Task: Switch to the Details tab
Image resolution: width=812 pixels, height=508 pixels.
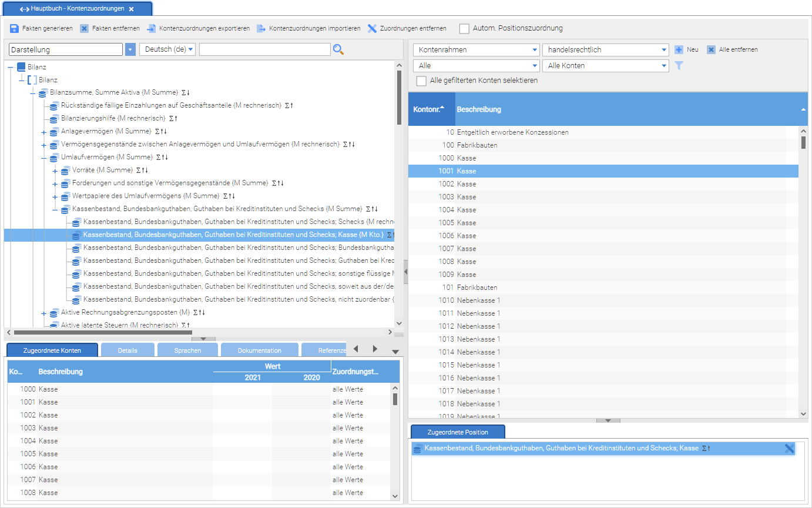Action: 127,350
